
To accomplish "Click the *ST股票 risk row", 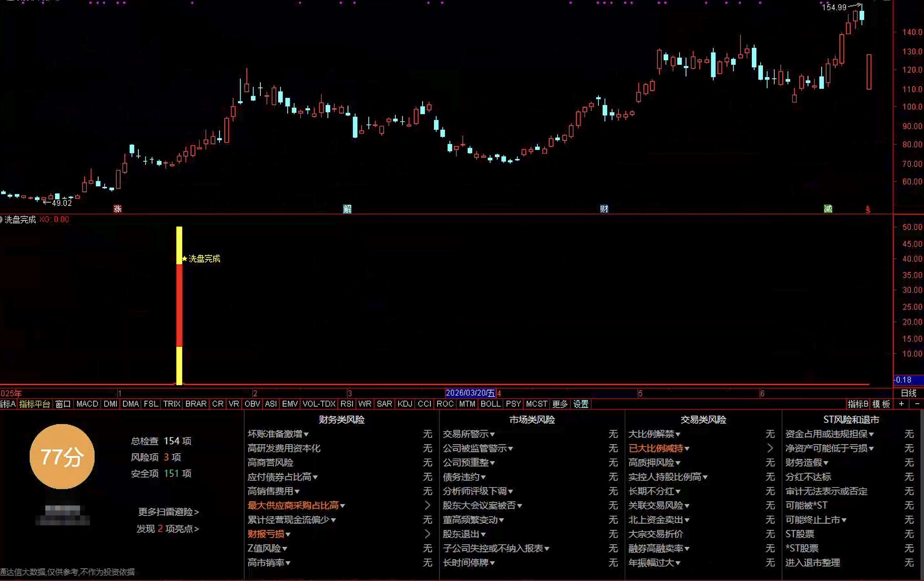I will 849,548.
